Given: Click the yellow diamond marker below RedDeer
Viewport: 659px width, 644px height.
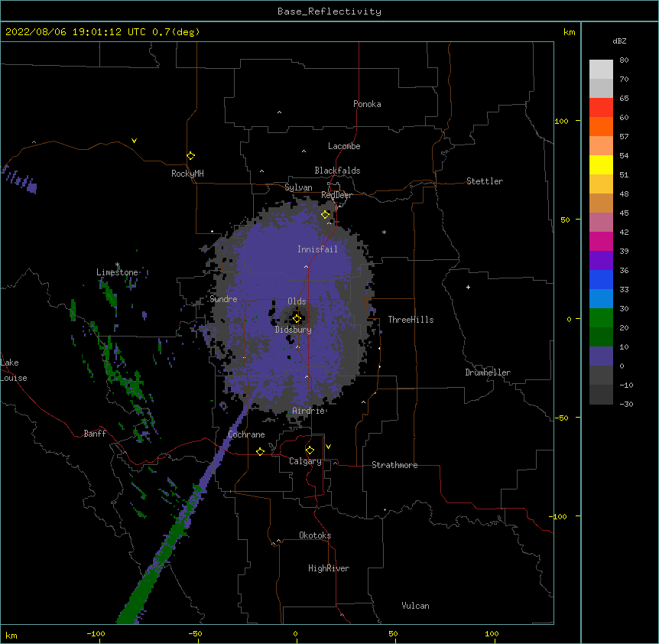Looking at the screenshot, I should [326, 215].
